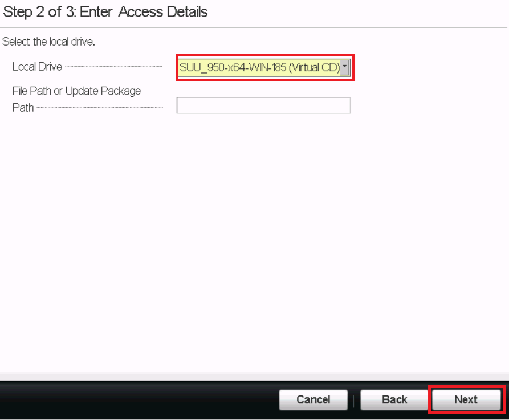This screenshot has width=509, height=420.
Task: Click the File Path or Update Package Path field
Action: pos(263,105)
